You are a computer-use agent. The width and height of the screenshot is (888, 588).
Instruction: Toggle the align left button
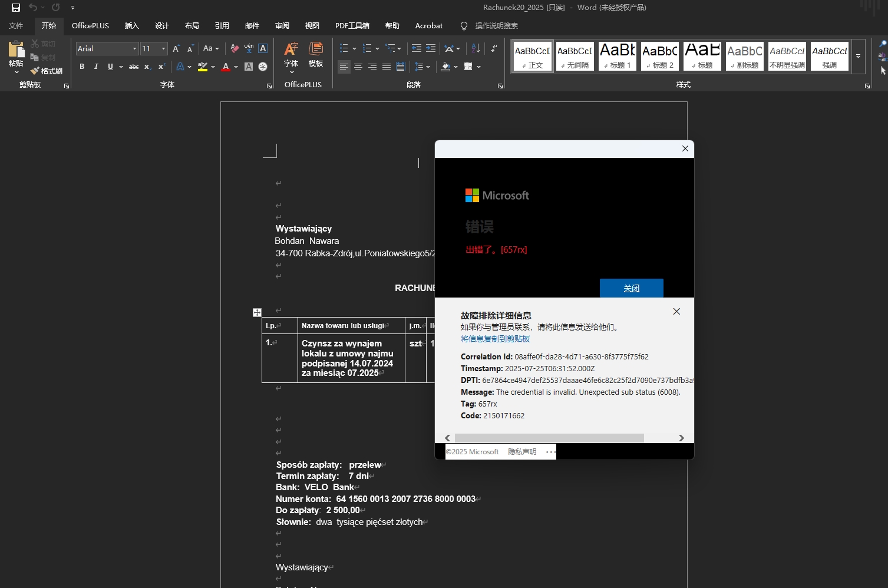[x=344, y=67]
